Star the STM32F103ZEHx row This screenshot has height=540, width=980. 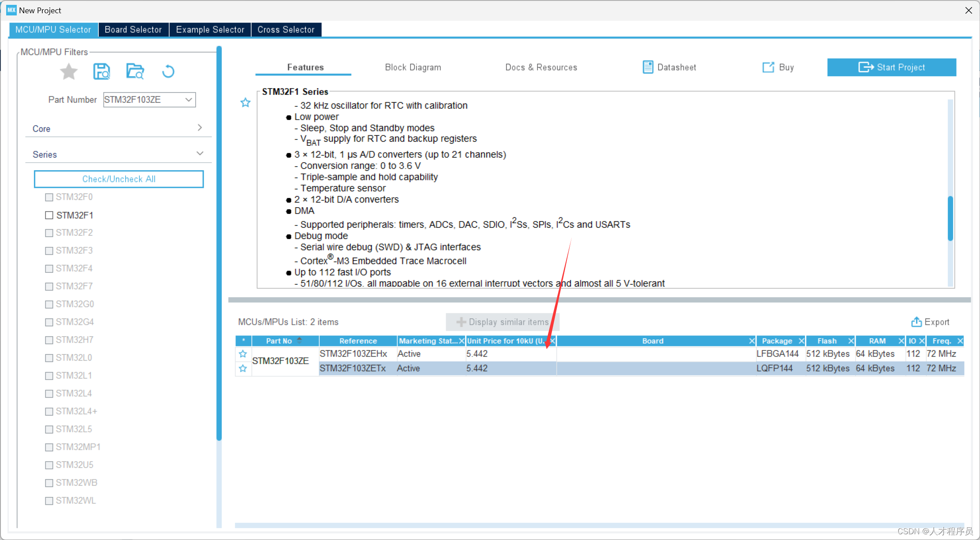coord(243,354)
